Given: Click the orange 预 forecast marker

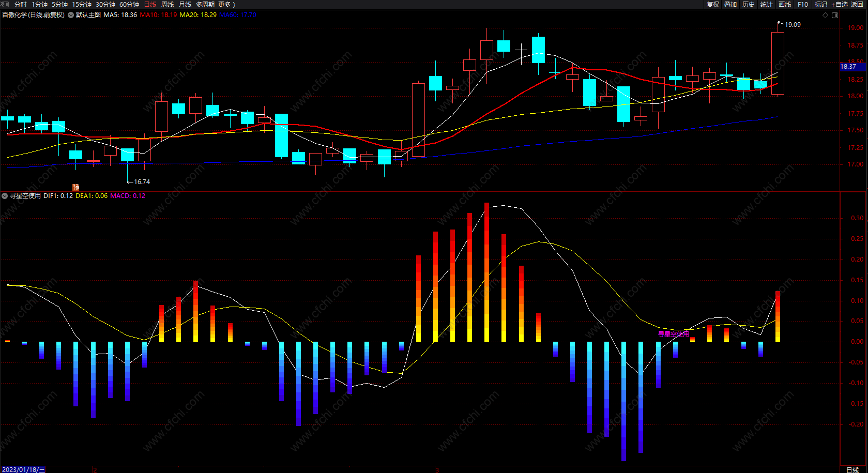Looking at the screenshot, I should 75,187.
